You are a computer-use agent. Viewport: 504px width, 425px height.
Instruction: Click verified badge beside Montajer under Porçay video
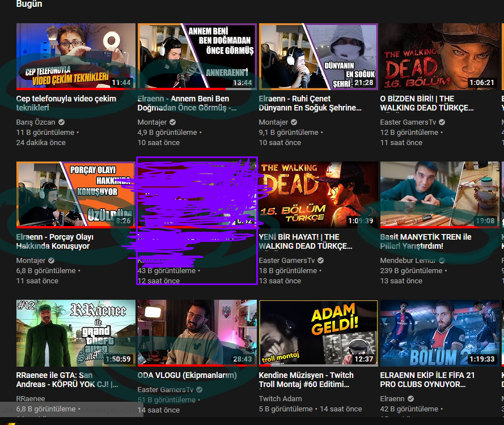51,261
